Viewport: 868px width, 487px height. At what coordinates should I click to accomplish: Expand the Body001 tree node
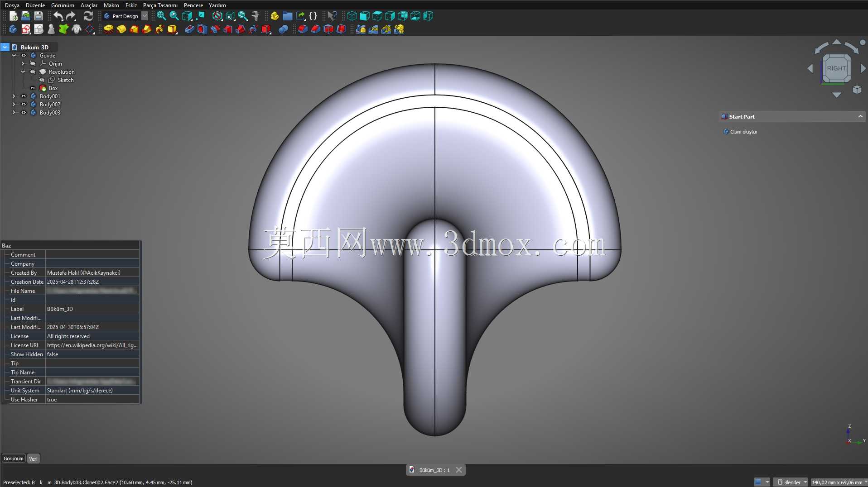pyautogui.click(x=14, y=96)
